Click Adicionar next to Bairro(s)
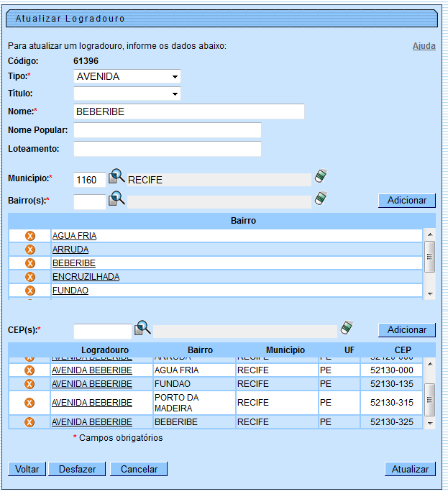Viewport: 448px width, 502px height. pyautogui.click(x=406, y=201)
